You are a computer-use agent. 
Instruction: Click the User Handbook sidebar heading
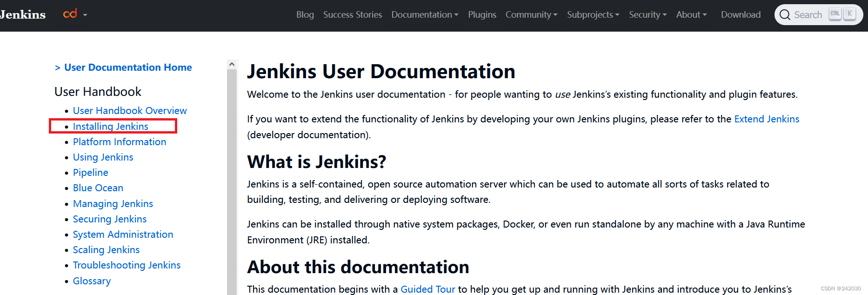tap(98, 92)
